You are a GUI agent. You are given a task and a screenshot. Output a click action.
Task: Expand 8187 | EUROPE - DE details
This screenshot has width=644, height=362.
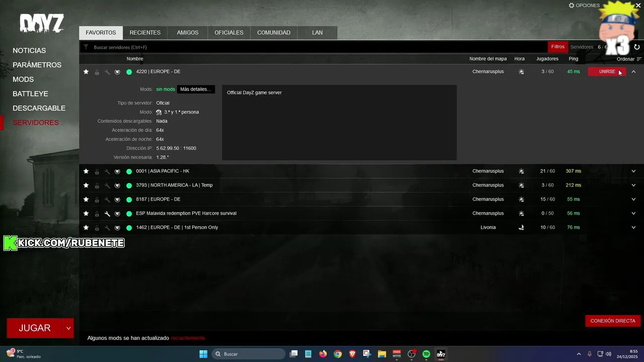[x=633, y=200]
